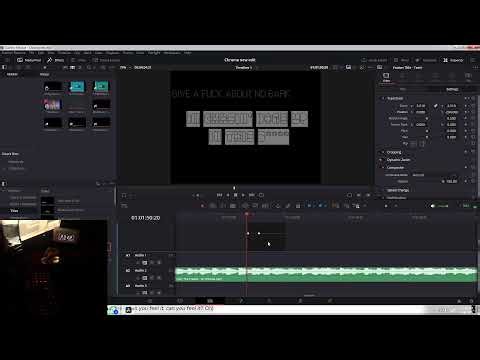Toggle the Metadata panel button
Image resolution: width=480 pixels, height=360 pixels.
(x=426, y=60)
